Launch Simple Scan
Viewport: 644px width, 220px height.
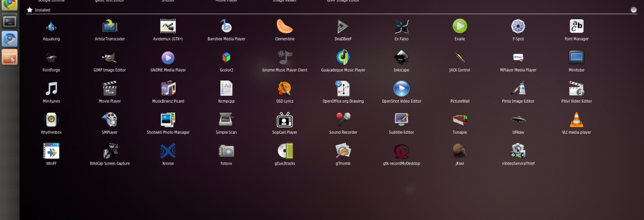pos(227,120)
